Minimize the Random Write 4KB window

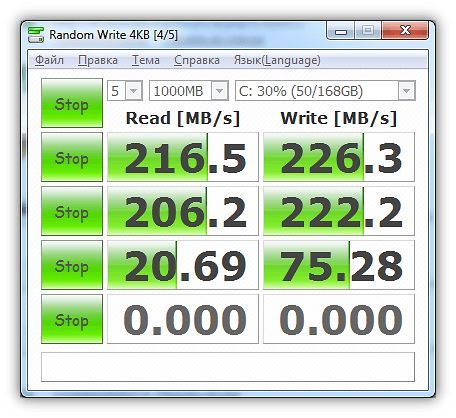click(341, 31)
